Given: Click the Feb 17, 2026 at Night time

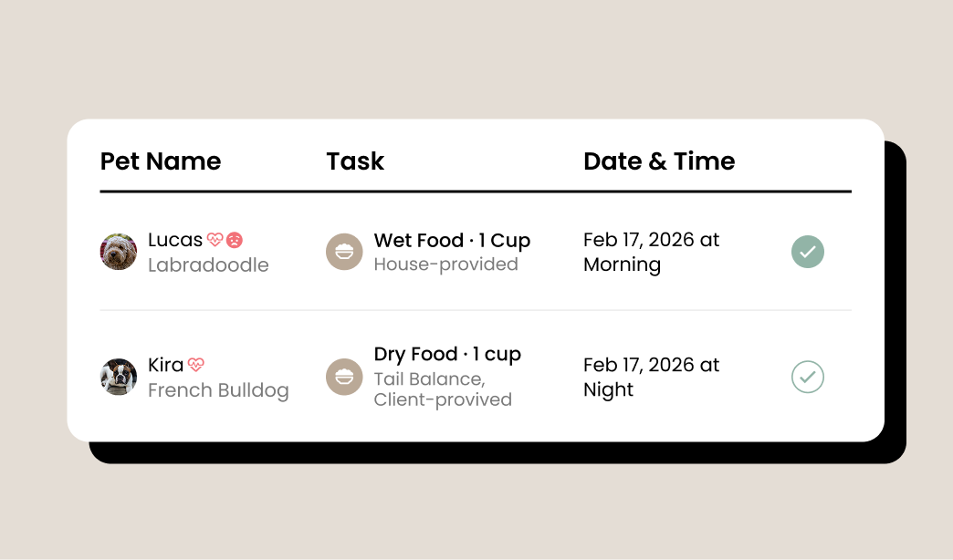Looking at the screenshot, I should [x=651, y=377].
